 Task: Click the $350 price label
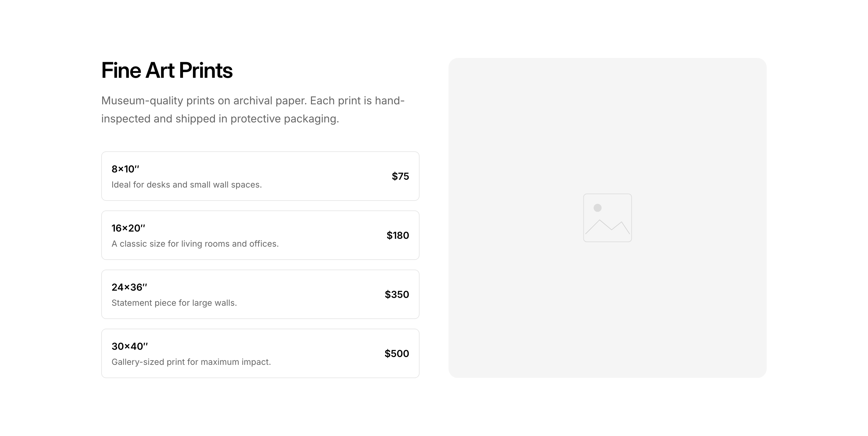click(x=397, y=294)
